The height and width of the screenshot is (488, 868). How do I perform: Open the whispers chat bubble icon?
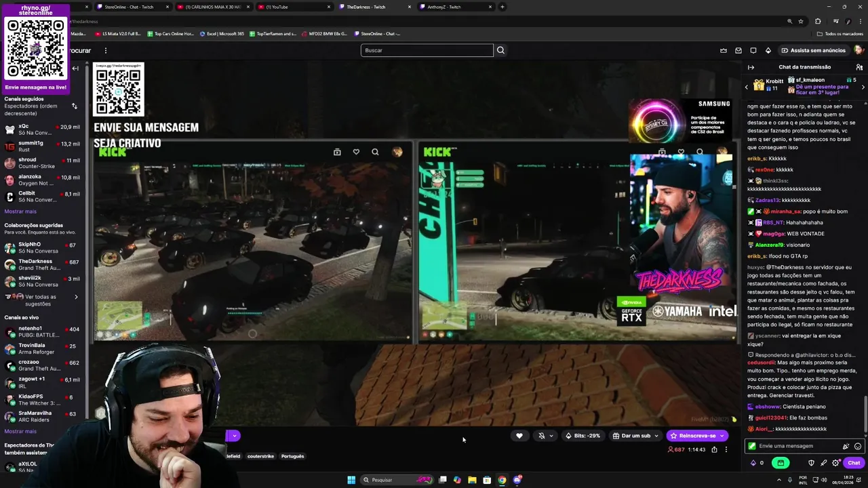coord(753,50)
